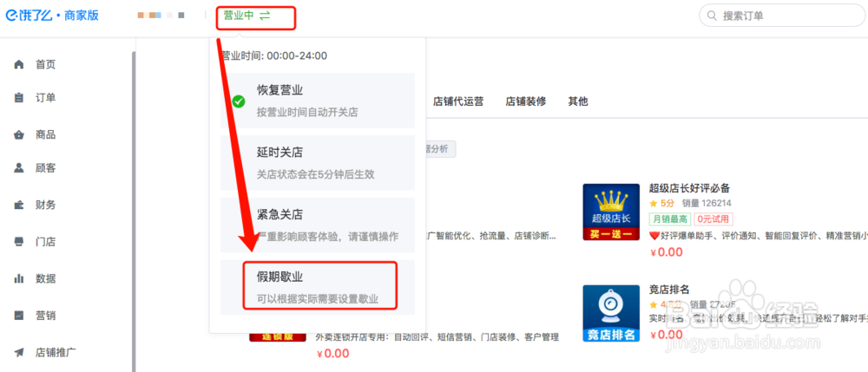This screenshot has width=868, height=372.
Task: Click the 搜索订单 search field
Action: point(782,16)
